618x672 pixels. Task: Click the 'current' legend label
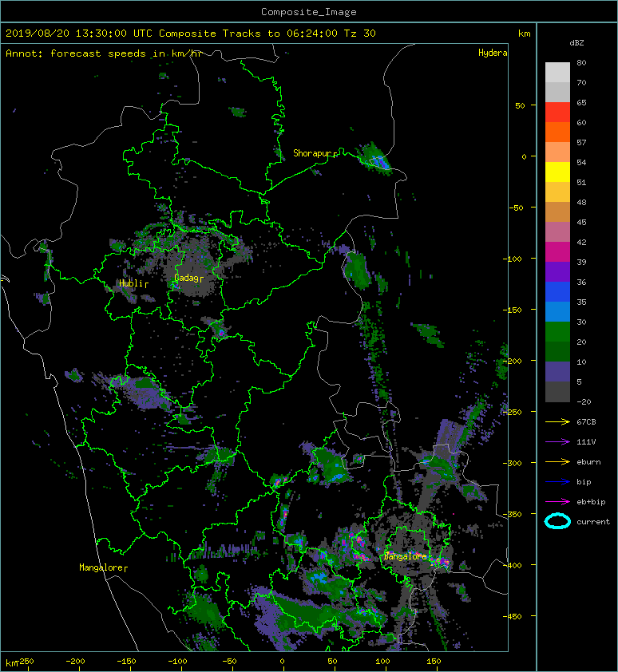click(593, 522)
